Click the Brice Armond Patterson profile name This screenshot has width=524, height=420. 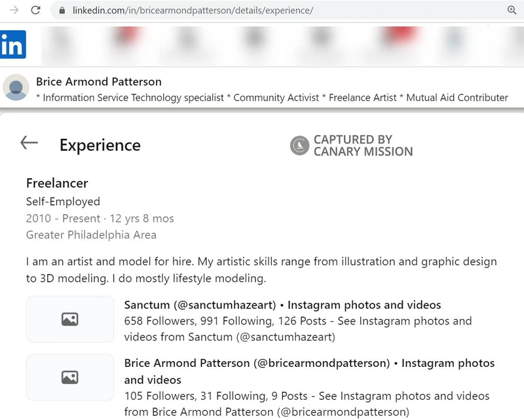click(99, 81)
